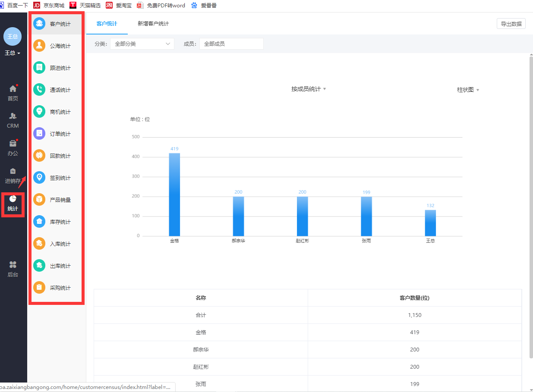
Task: Click the 郝宗华 table row cell
Action: tap(201, 350)
